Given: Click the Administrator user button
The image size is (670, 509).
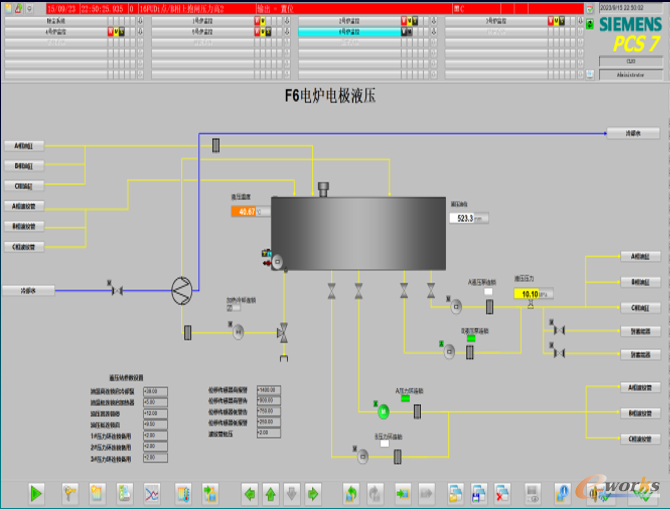Looking at the screenshot, I should click(631, 75).
